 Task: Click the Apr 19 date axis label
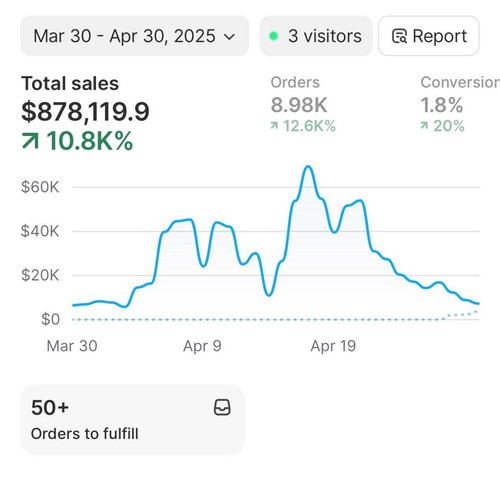click(333, 346)
